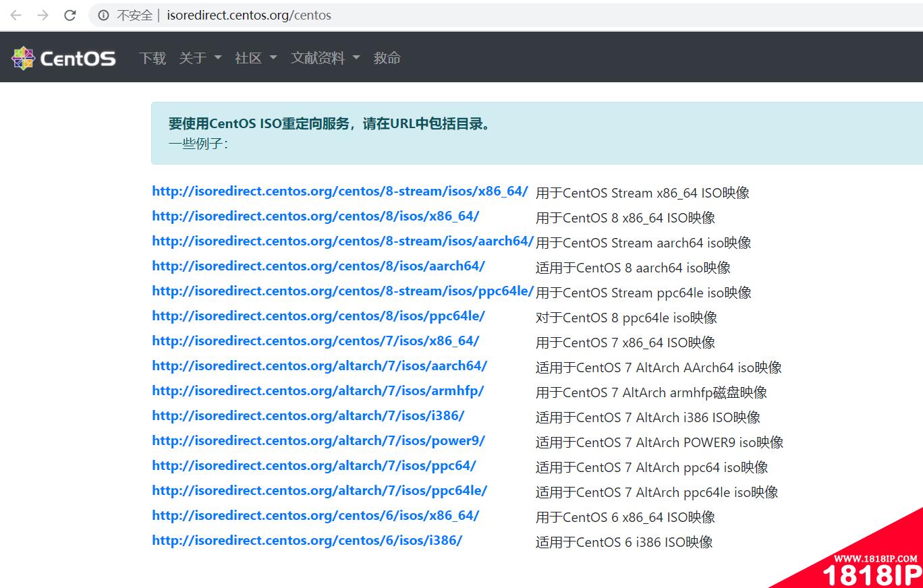Reload the page with the refresh icon
923x588 pixels.
(70, 15)
